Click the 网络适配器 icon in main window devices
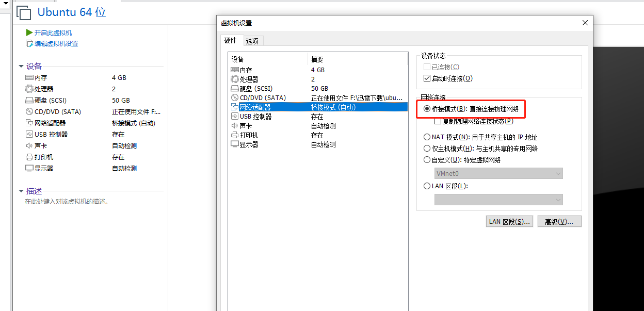644x311 pixels. point(29,123)
